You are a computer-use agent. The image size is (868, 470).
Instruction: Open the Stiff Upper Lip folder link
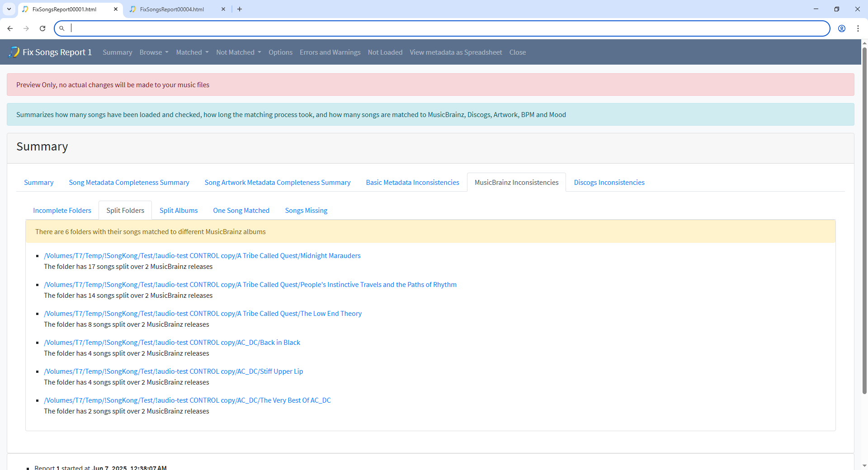(x=173, y=371)
